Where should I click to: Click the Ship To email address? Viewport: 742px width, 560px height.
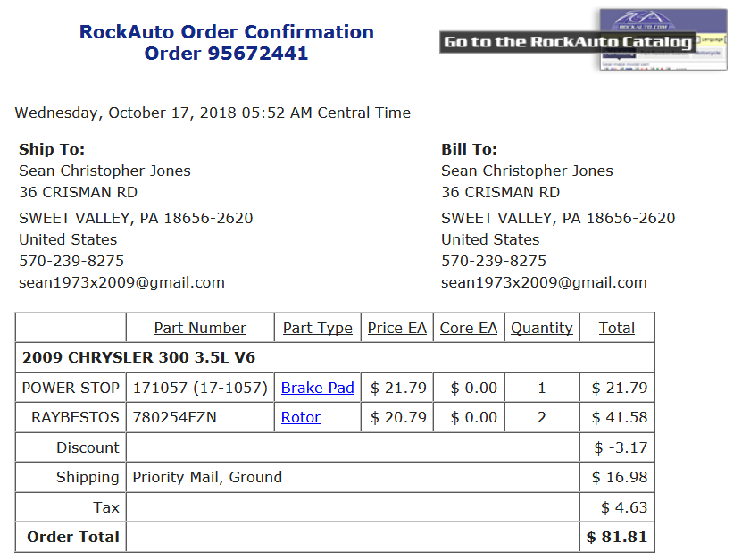121,282
